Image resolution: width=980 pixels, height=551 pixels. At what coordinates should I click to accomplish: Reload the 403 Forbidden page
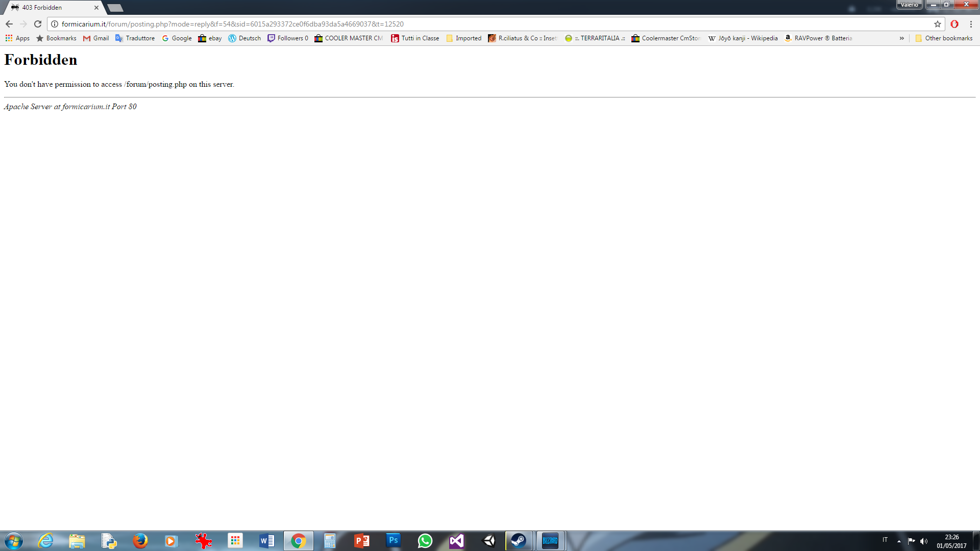tap(38, 24)
